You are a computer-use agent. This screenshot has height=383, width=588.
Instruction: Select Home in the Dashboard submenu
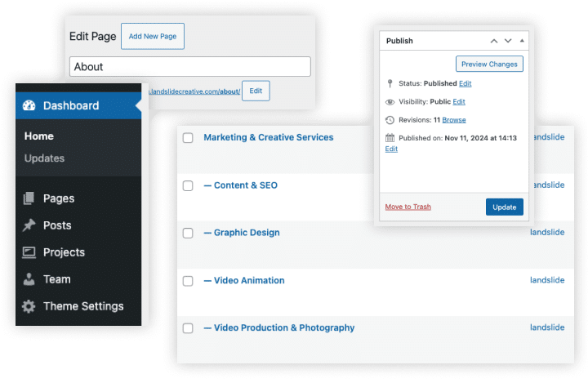coord(39,136)
